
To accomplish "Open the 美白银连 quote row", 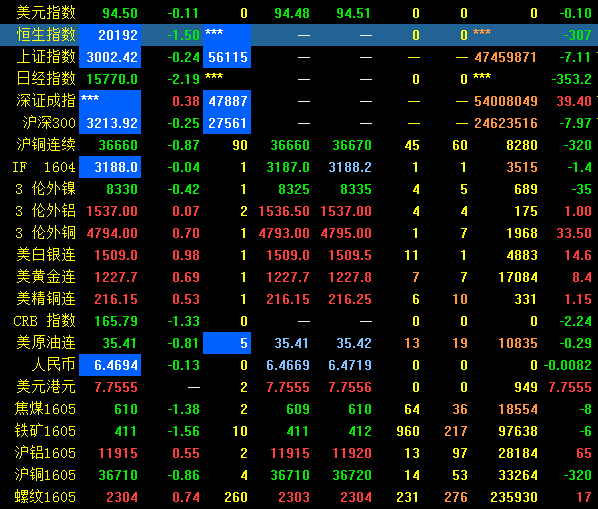I will (299, 255).
